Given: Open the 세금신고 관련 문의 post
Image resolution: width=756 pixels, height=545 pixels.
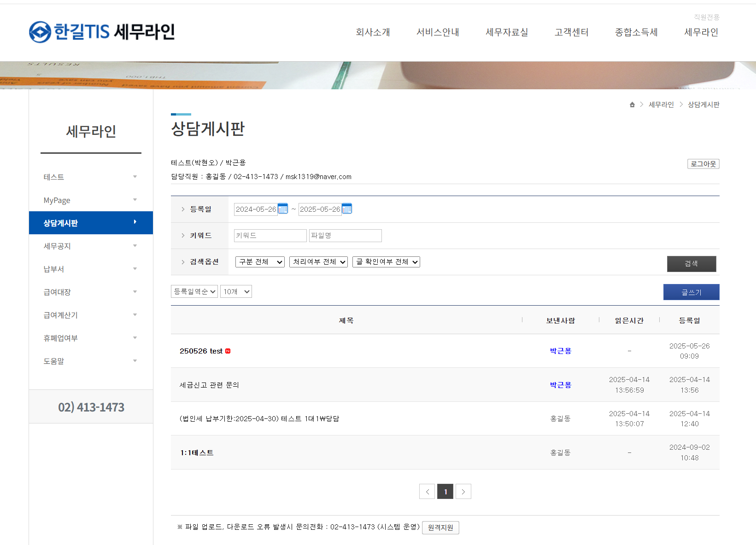Looking at the screenshot, I should 209,385.
